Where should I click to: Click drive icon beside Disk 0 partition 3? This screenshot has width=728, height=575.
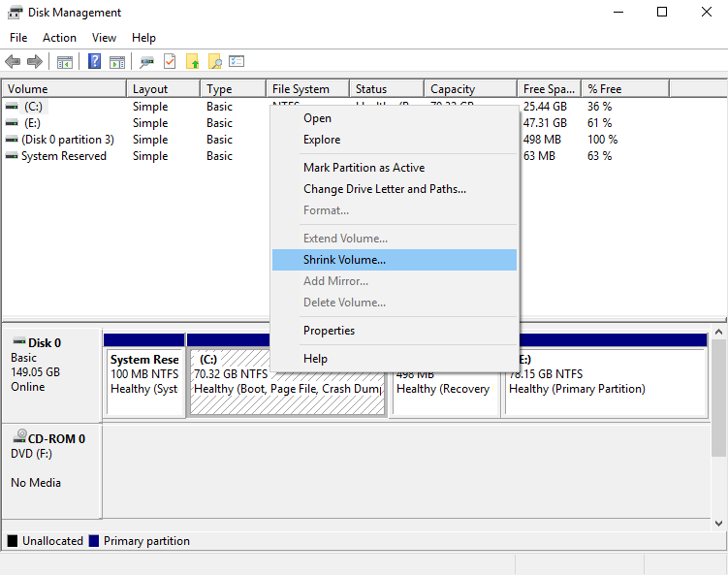[x=12, y=140]
